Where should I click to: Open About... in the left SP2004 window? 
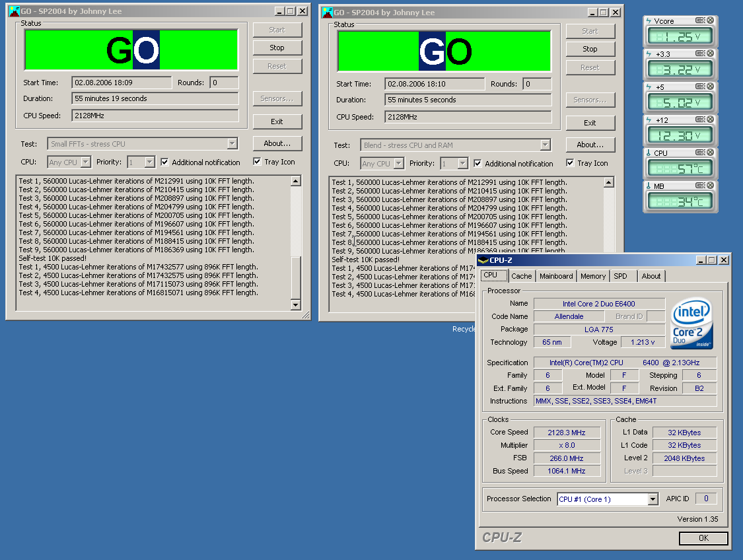tap(277, 143)
